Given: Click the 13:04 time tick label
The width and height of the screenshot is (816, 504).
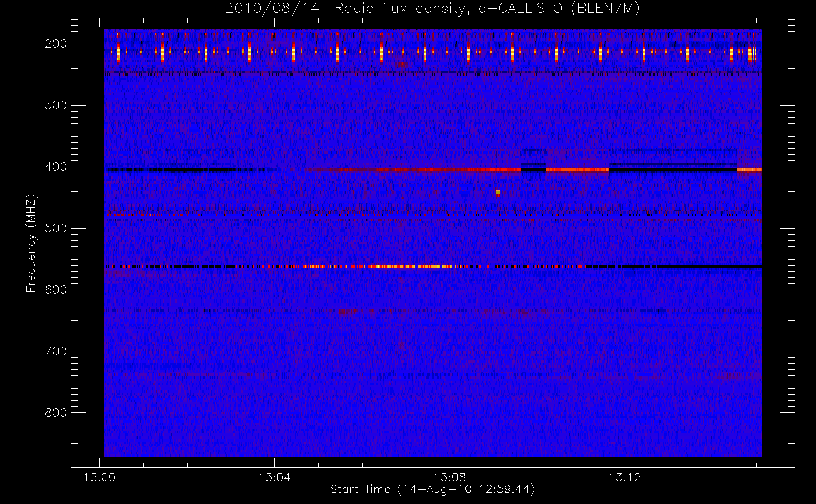Looking at the screenshot, I should point(275,477).
